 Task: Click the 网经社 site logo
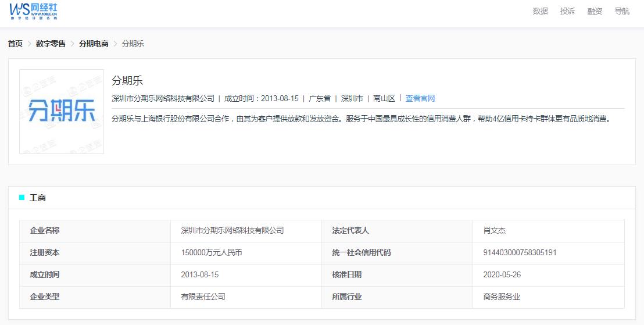point(34,11)
